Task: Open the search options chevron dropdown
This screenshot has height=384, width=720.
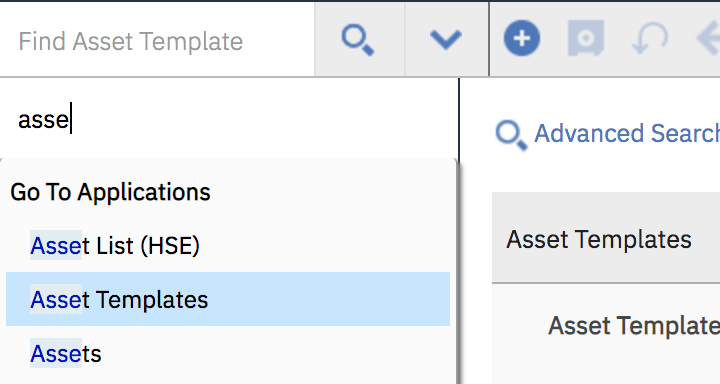Action: pos(446,40)
